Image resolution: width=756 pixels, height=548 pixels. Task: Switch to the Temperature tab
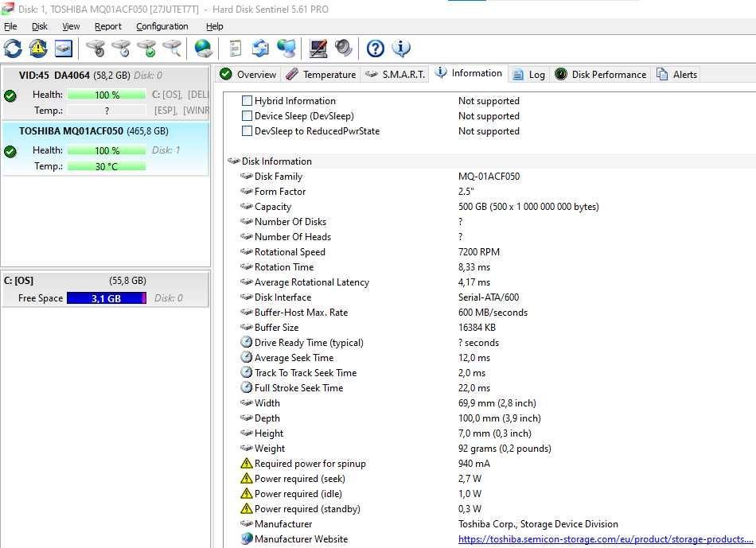point(320,74)
